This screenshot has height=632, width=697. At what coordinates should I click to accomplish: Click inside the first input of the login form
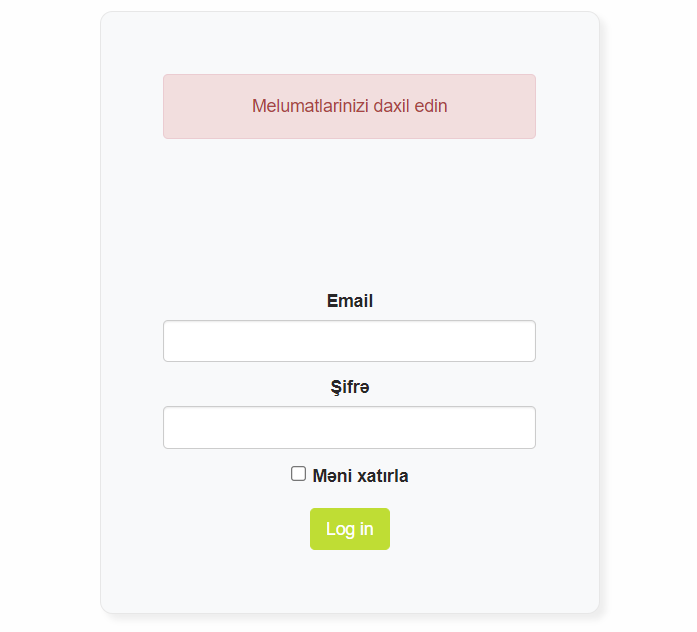349,341
